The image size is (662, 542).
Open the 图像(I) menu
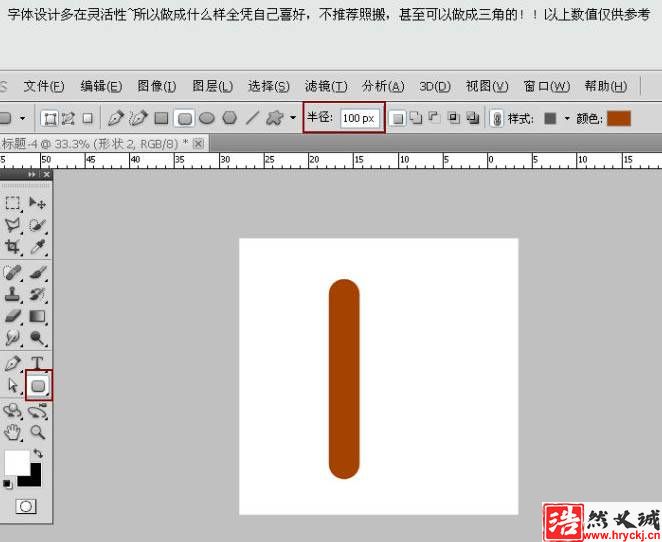tap(157, 87)
